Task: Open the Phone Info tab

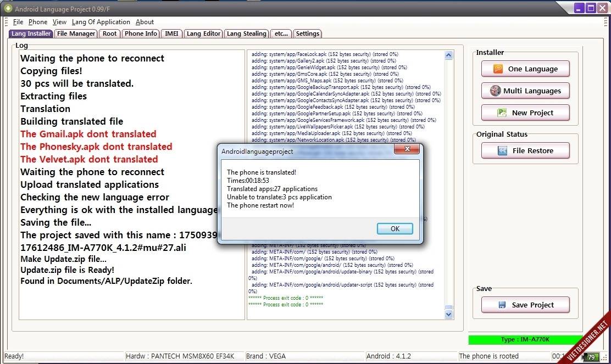Action: tap(141, 33)
